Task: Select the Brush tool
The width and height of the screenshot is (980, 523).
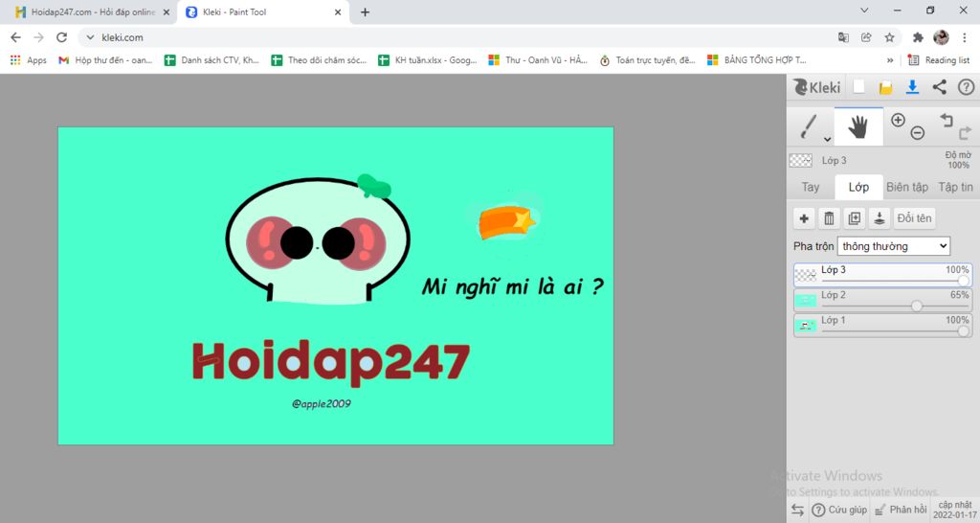Action: (x=809, y=126)
